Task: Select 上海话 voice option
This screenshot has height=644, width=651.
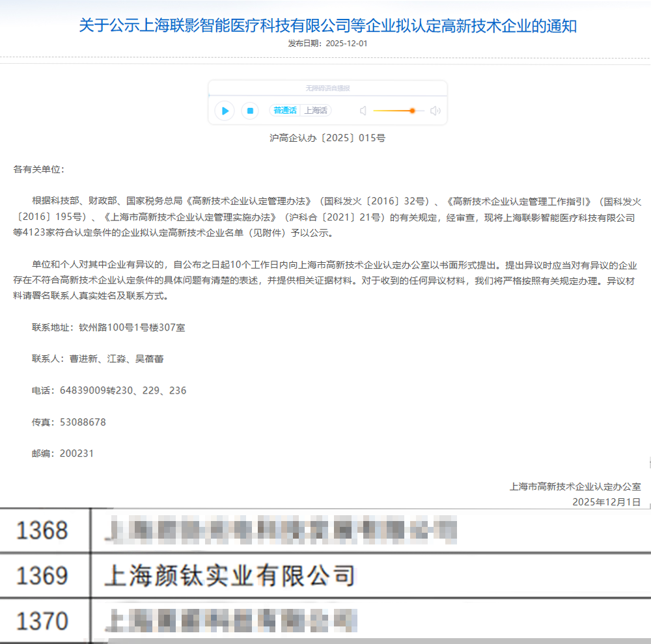Action: tap(316, 111)
